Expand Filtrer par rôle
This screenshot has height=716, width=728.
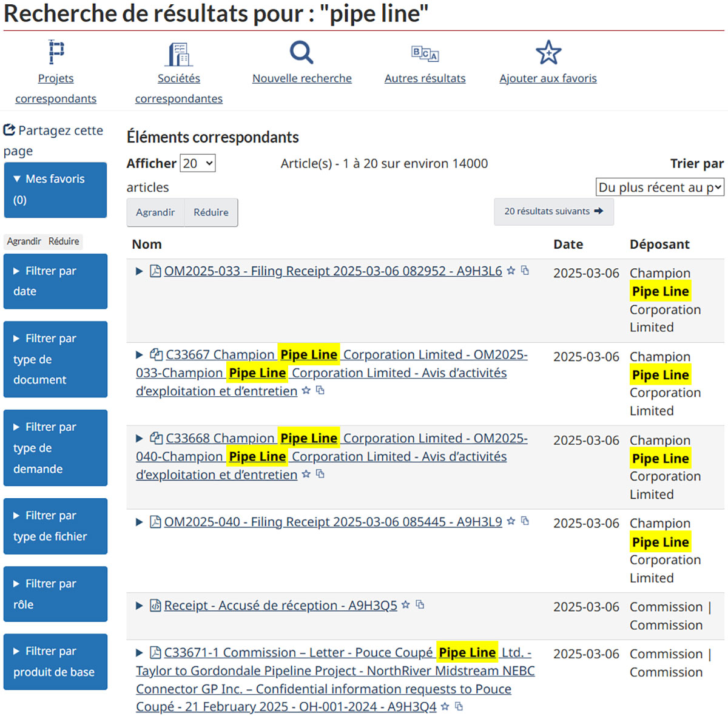pos(55,594)
